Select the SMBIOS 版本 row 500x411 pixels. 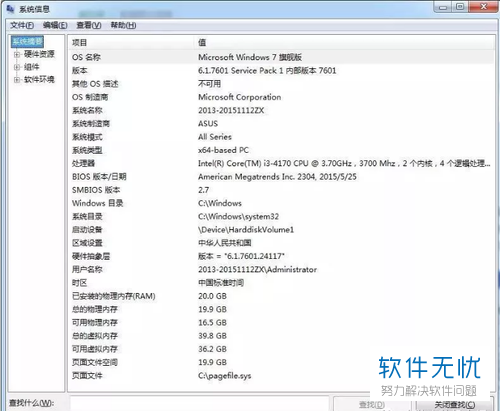(281, 190)
